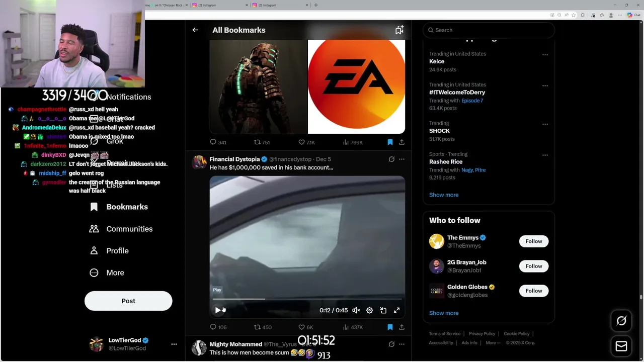Follow The Emmys
Image resolution: width=644 pixels, height=362 pixels.
point(534,241)
